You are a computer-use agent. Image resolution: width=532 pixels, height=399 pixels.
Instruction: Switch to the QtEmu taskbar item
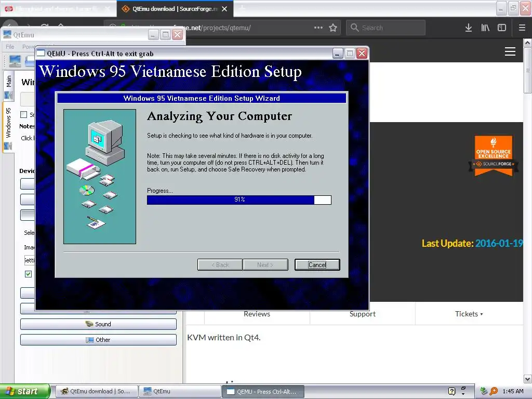(x=180, y=391)
